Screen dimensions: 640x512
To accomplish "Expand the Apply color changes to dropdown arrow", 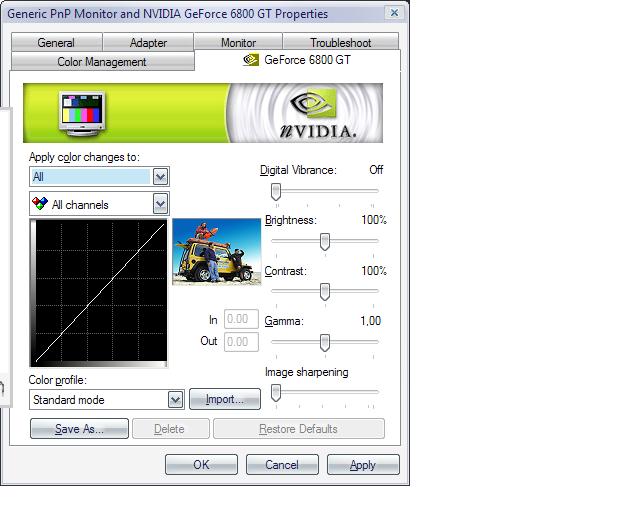I will pos(160,177).
